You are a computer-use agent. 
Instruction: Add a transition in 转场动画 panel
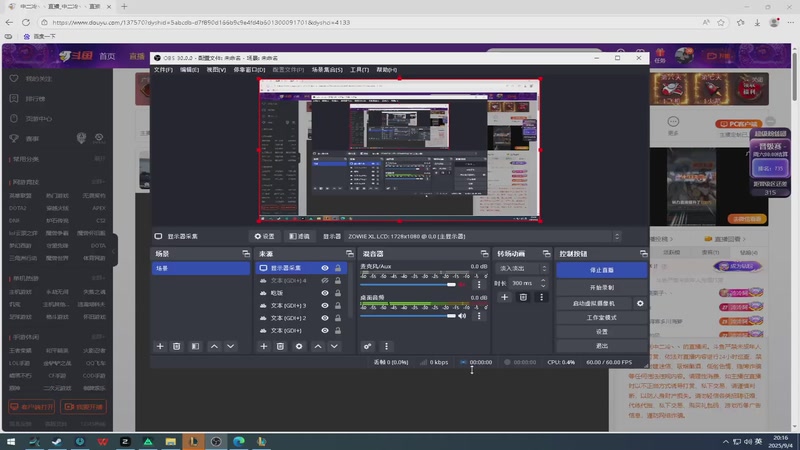click(x=505, y=297)
